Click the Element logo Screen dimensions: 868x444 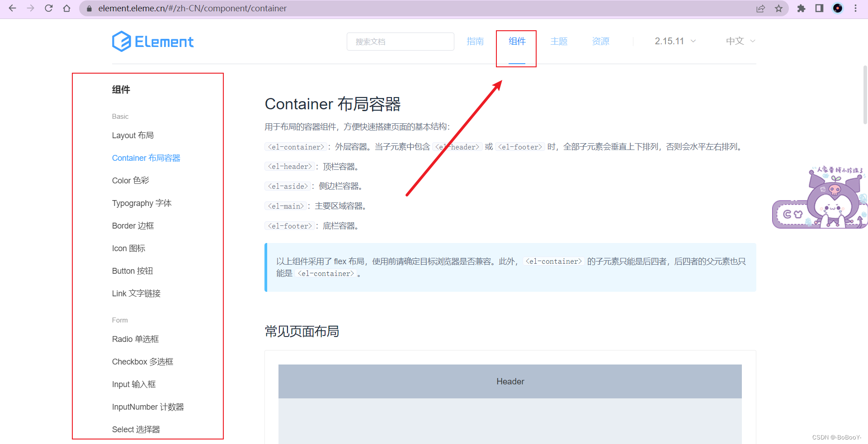153,42
